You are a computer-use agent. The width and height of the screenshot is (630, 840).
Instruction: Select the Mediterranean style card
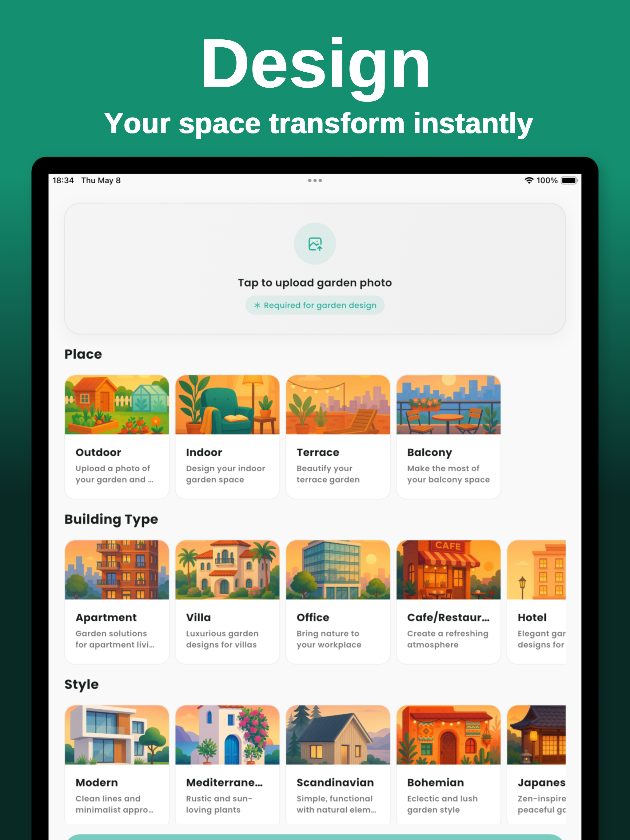coord(227,764)
